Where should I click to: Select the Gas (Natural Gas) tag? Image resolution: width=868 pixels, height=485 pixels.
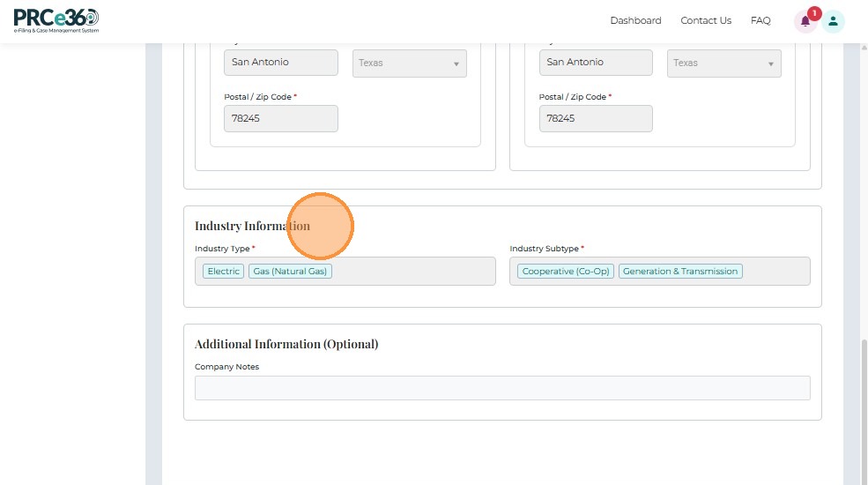[x=290, y=272]
